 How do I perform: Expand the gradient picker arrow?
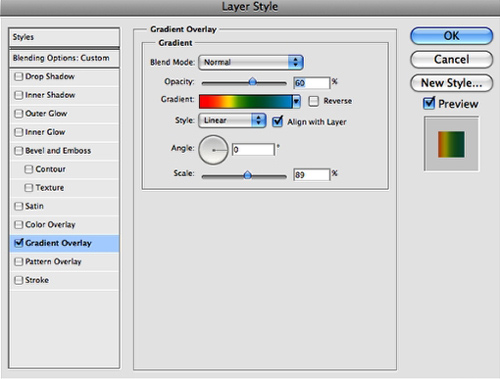click(296, 101)
